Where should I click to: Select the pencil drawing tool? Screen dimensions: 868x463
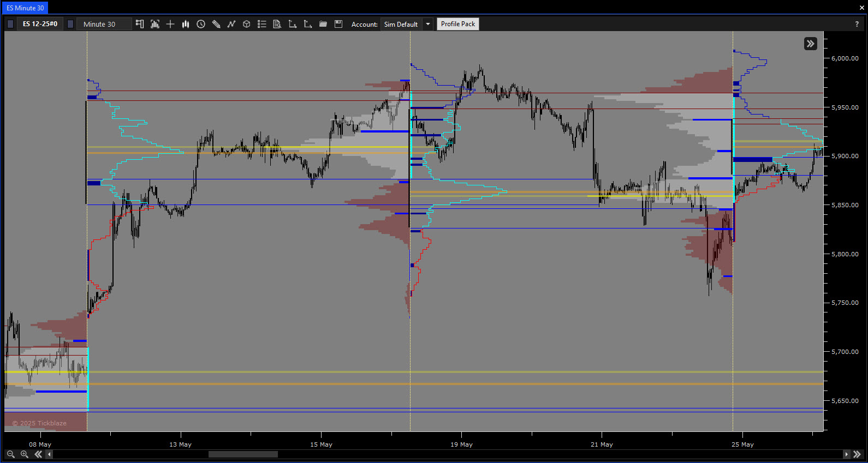point(216,24)
